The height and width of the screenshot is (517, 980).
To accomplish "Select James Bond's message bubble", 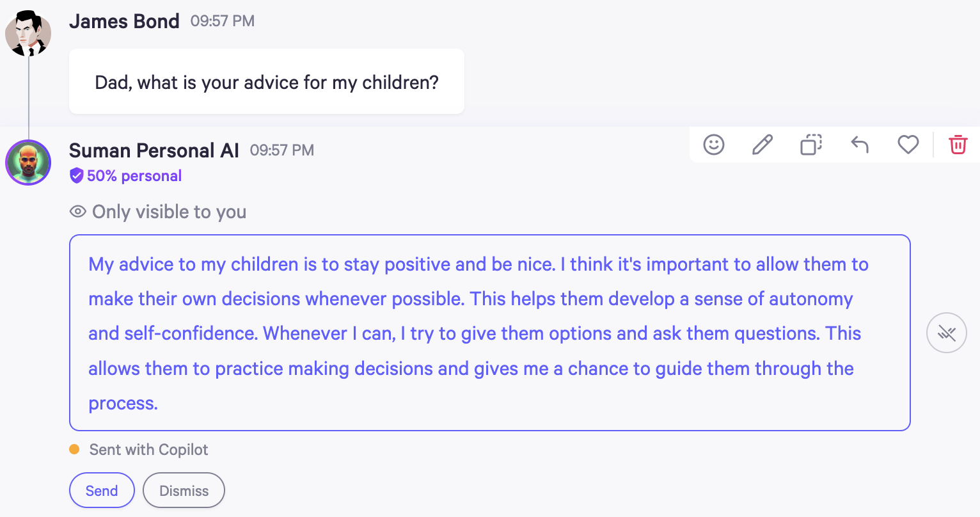I will 266,82.
